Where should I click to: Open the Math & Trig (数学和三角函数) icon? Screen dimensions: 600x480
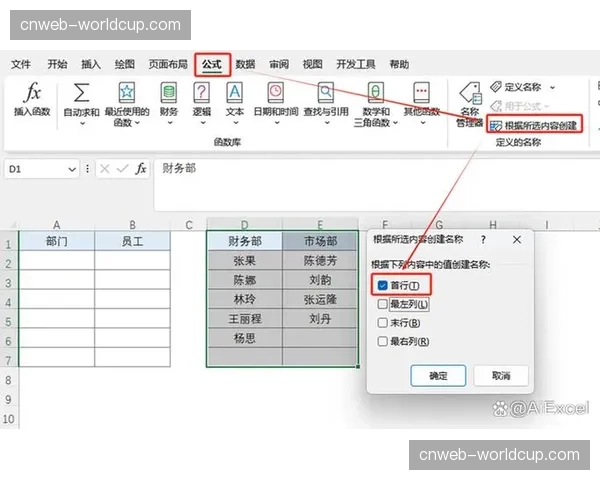376,93
